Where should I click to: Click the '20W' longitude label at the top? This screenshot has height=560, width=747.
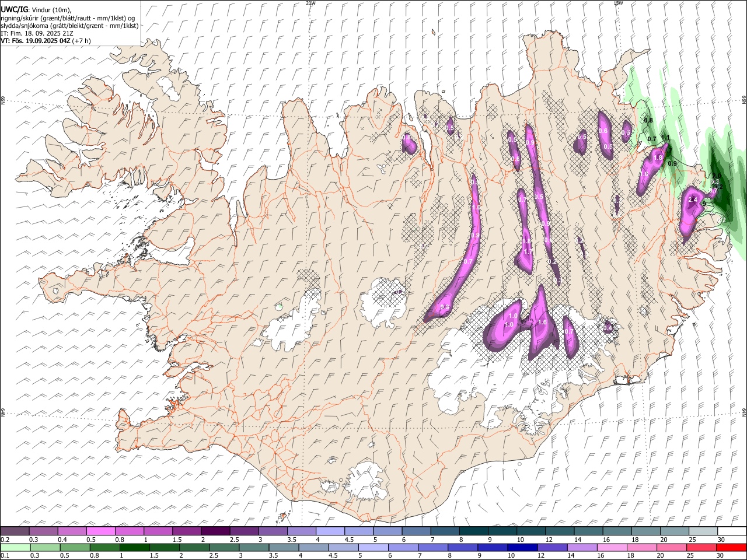310,3
